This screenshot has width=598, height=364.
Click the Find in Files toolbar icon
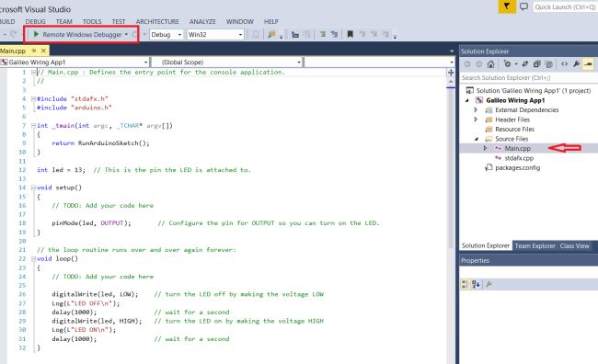pyautogui.click(x=271, y=35)
